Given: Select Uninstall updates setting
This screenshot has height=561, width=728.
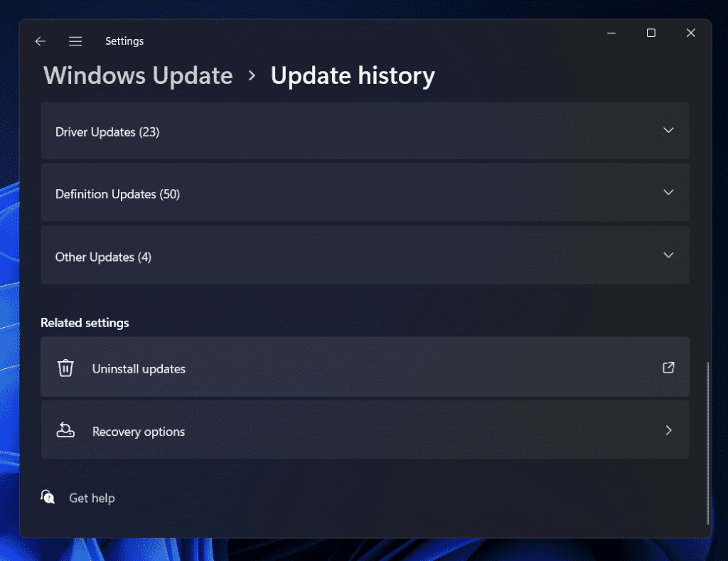Looking at the screenshot, I should point(139,368).
